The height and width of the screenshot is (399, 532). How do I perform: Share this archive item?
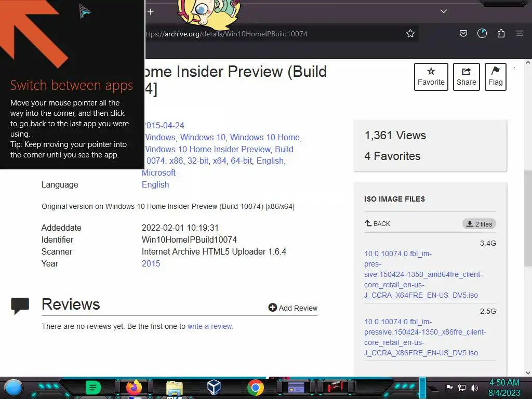(x=466, y=77)
